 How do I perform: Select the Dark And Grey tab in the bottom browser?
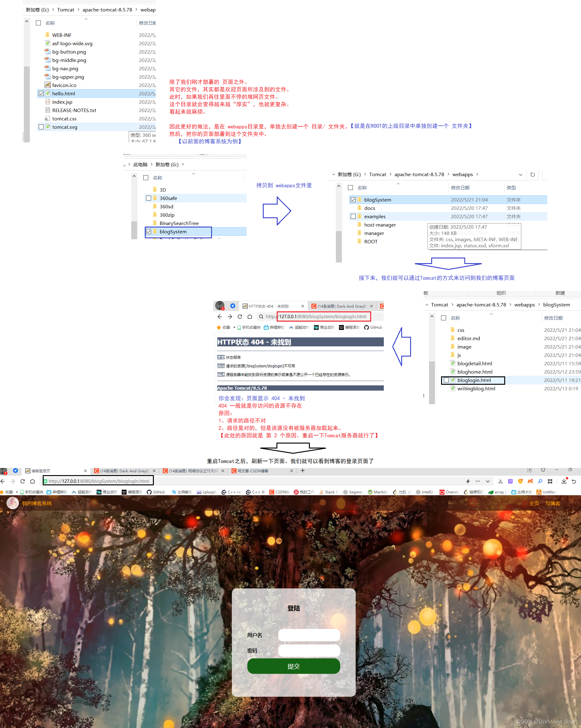pos(124,471)
